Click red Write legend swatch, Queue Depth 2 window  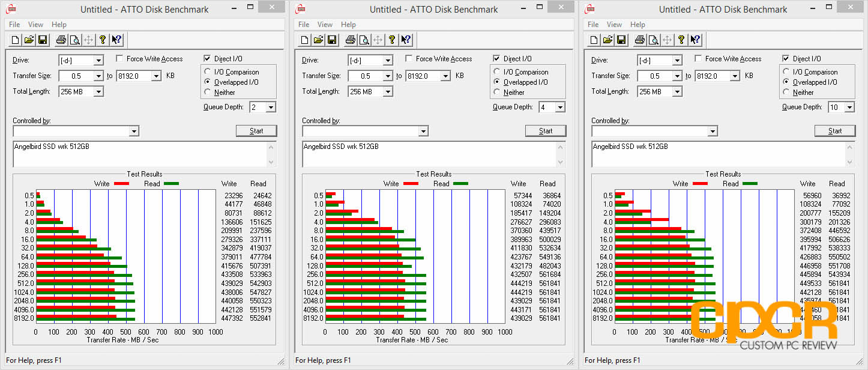coord(122,184)
